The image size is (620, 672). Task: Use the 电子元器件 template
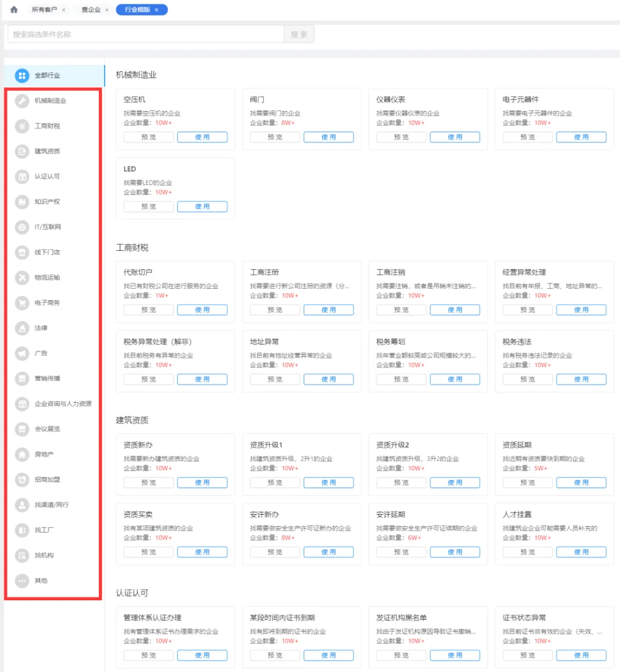click(582, 137)
